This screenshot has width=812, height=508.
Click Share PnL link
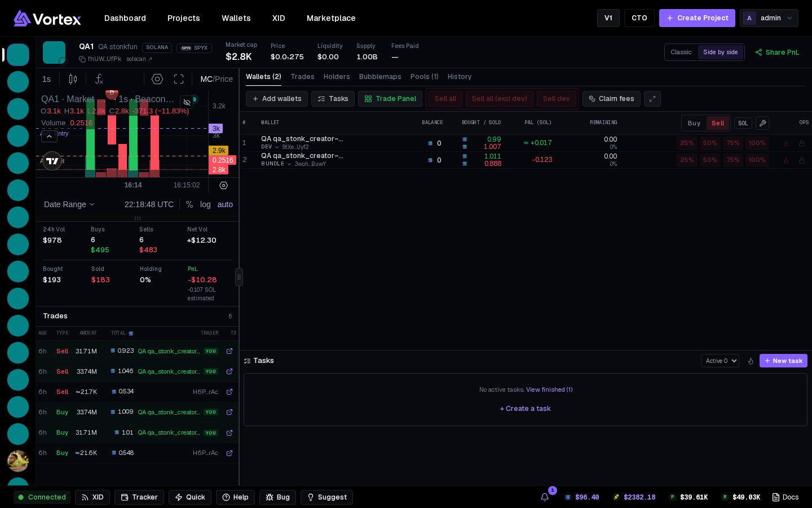[x=777, y=52]
